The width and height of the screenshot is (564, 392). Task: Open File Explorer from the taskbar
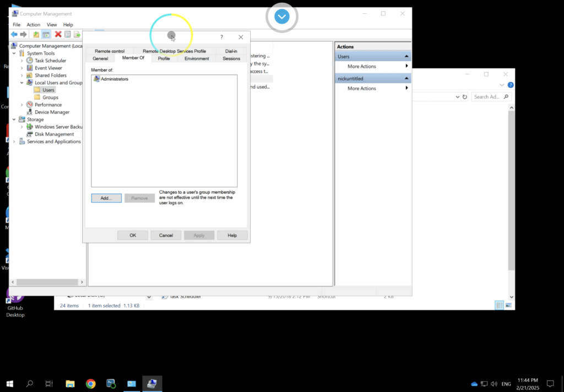(70, 384)
